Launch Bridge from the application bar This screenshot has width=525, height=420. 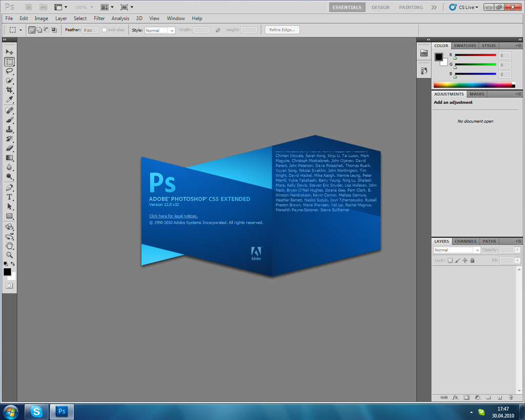coord(29,7)
